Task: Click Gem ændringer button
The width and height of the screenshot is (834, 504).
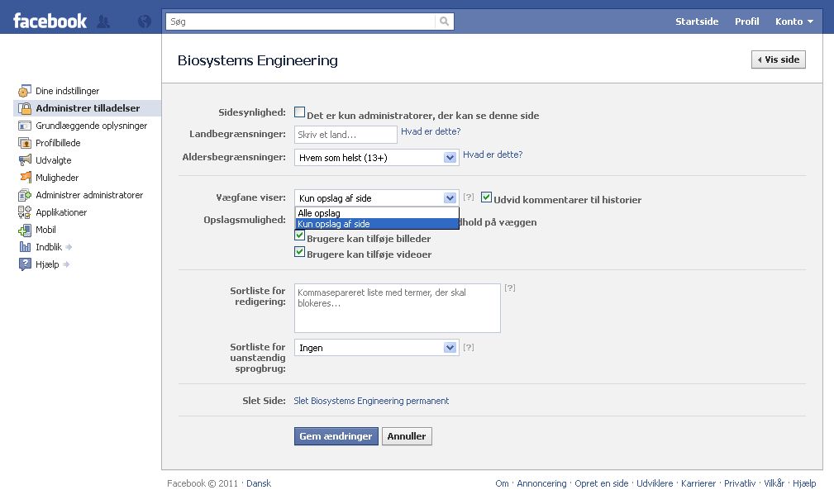Action: (336, 436)
